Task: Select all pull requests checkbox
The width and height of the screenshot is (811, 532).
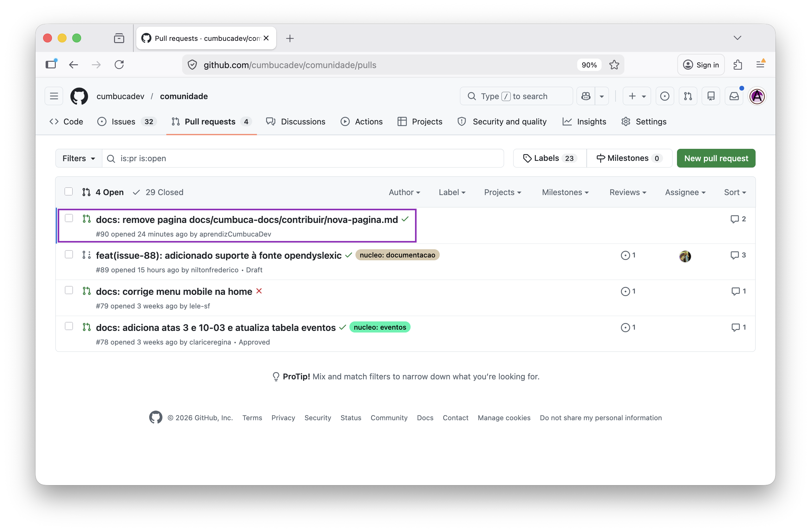Action: [68, 192]
